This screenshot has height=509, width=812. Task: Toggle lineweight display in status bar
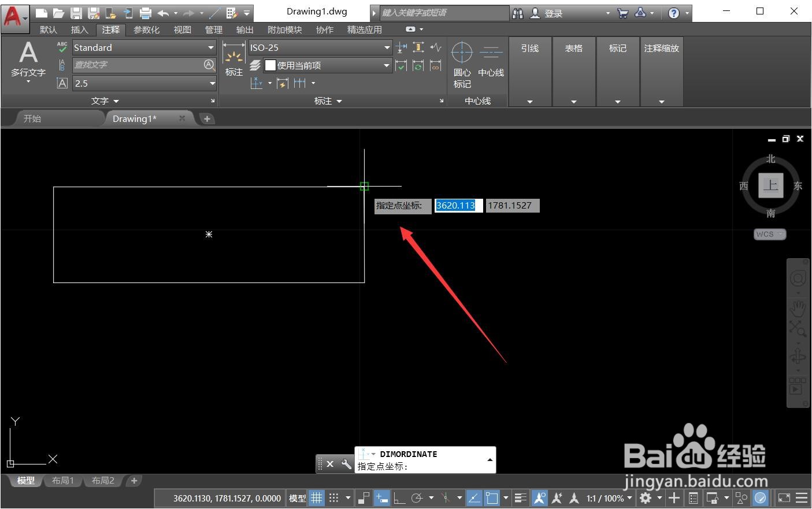[x=520, y=497]
